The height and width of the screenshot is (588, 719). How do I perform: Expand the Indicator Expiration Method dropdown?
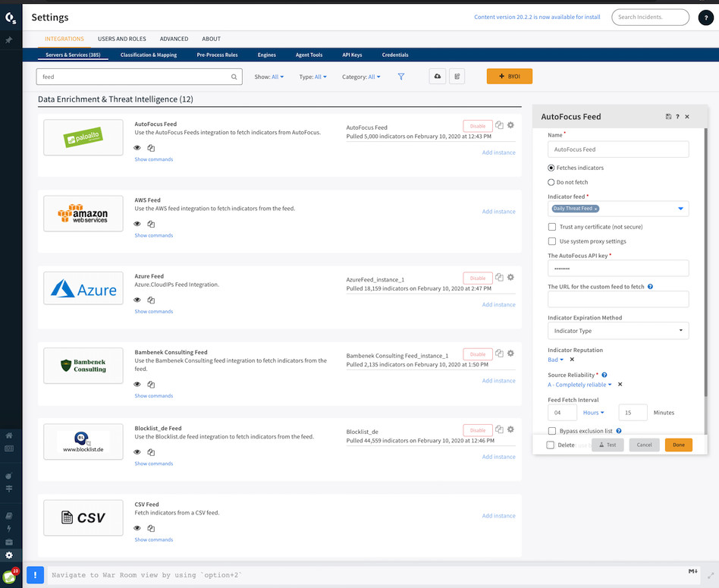click(618, 331)
